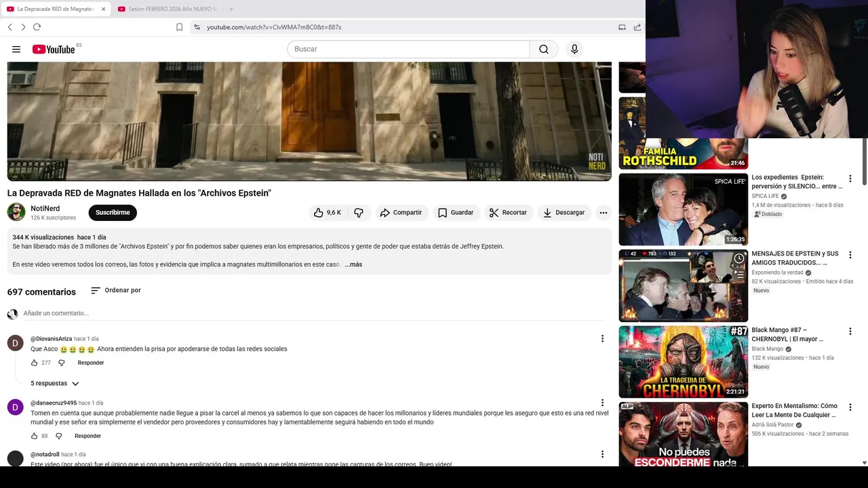Image resolution: width=868 pixels, height=488 pixels.
Task: Open menu for Experto En Mentalismo video
Action: [850, 408]
